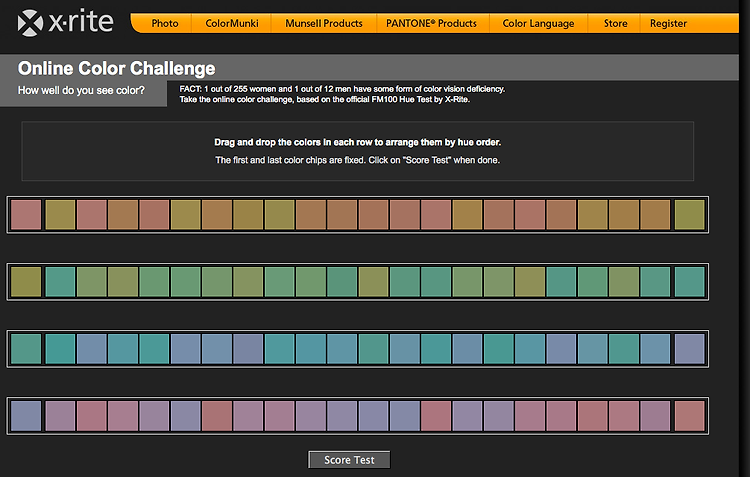Pick the second chip in the third row
This screenshot has height=477, width=750.
[x=60, y=349]
